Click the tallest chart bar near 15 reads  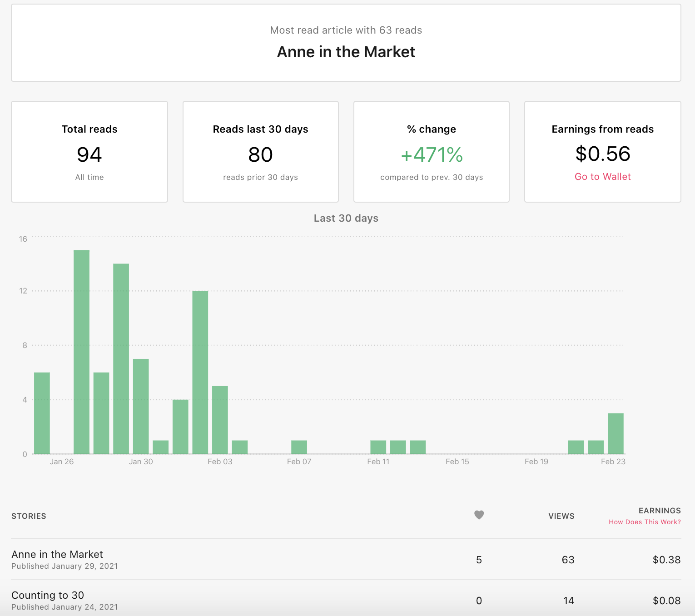[x=81, y=352]
